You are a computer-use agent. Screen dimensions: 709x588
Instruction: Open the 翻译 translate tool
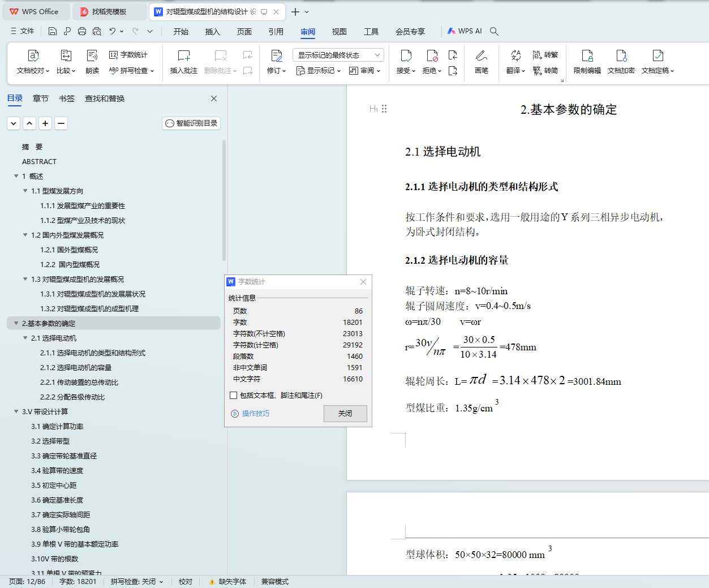pyautogui.click(x=515, y=62)
